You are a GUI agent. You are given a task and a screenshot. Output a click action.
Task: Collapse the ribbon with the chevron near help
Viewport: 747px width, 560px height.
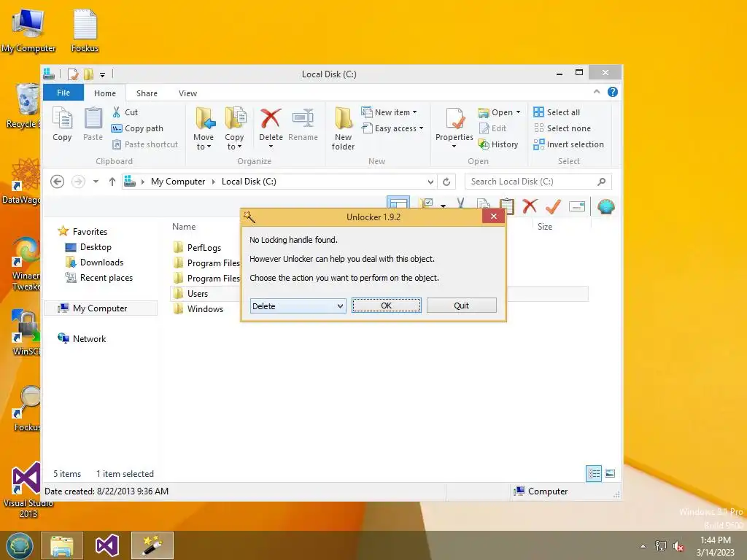point(597,92)
